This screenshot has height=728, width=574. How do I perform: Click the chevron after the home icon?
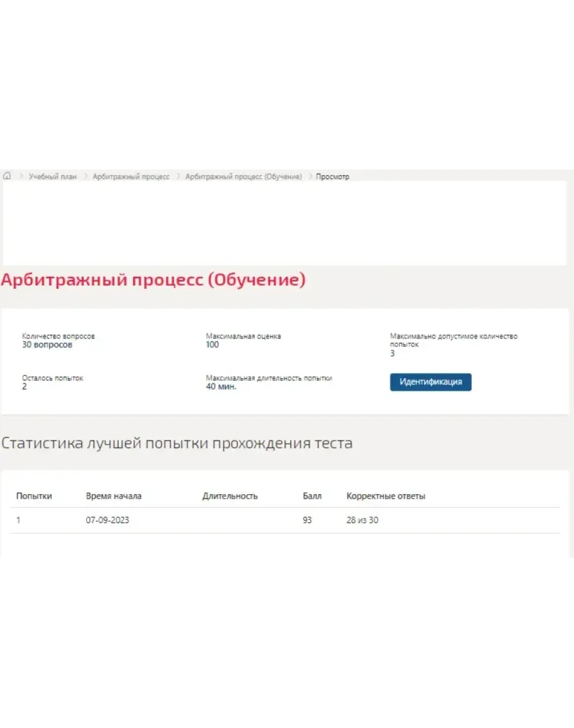coord(21,176)
